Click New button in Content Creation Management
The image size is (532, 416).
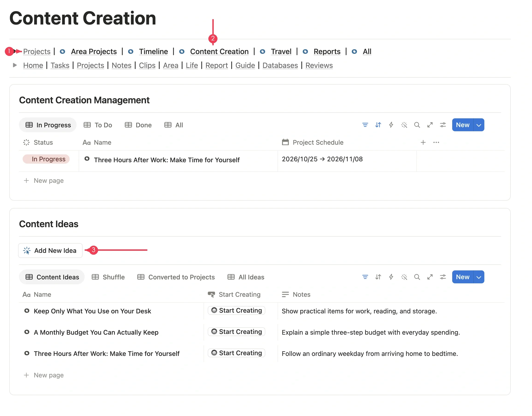(x=463, y=125)
